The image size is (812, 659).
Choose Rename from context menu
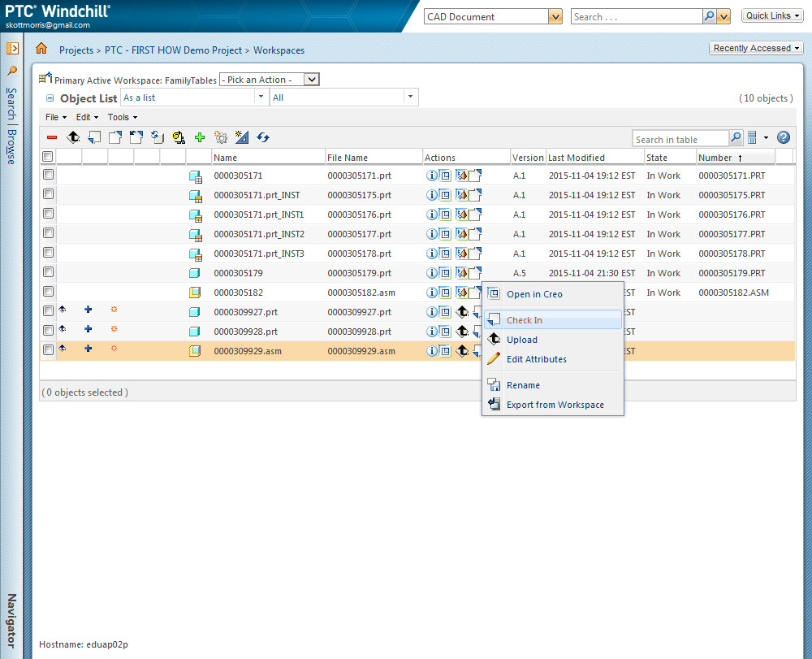(552, 385)
